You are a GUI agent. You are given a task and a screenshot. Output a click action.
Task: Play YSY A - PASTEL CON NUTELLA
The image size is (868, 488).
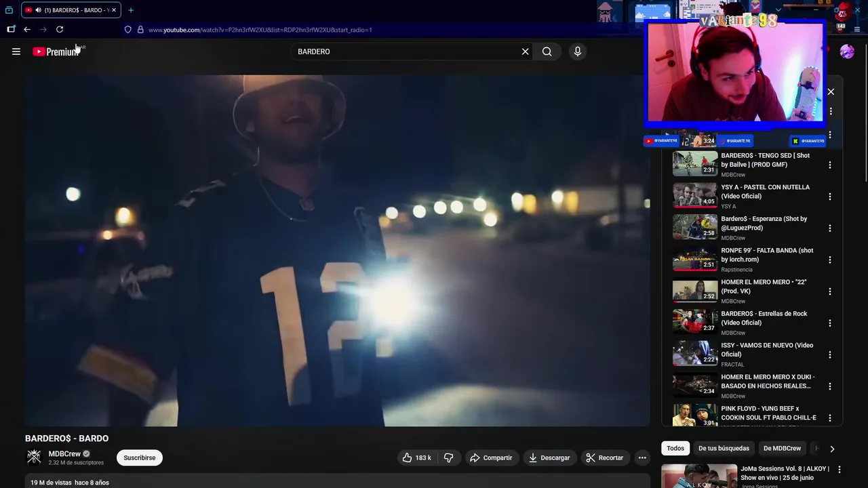point(766,192)
